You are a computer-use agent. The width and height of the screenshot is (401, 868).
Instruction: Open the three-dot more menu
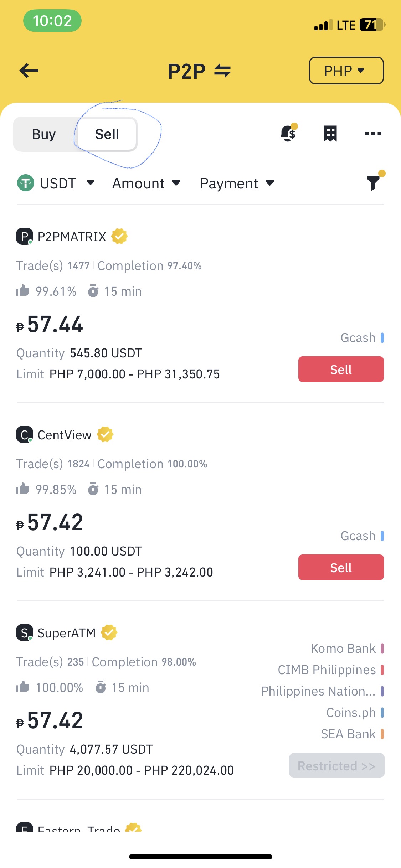[373, 134]
